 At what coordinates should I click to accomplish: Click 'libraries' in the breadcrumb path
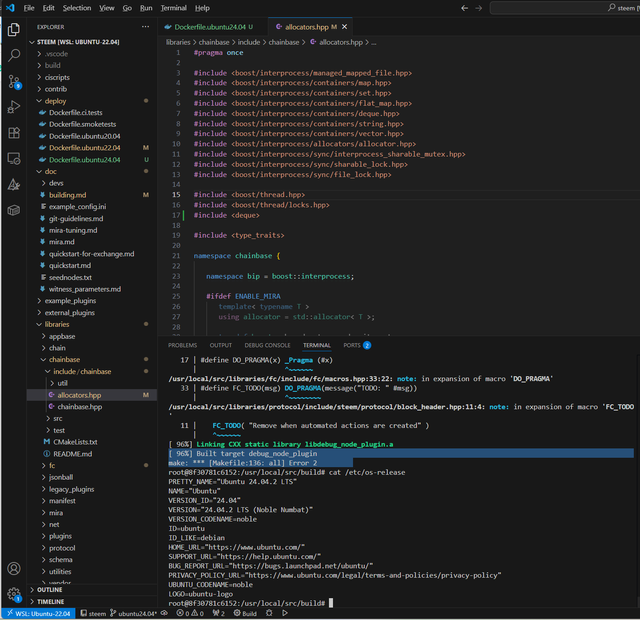(x=178, y=42)
